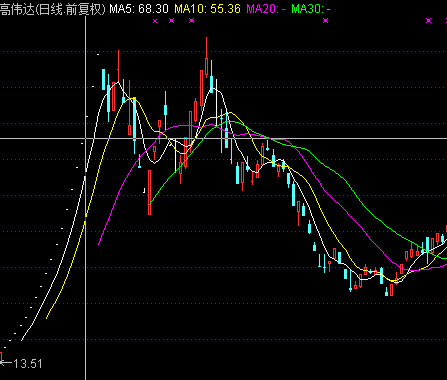Click the lowest cyan candle near the right trough

[387, 292]
